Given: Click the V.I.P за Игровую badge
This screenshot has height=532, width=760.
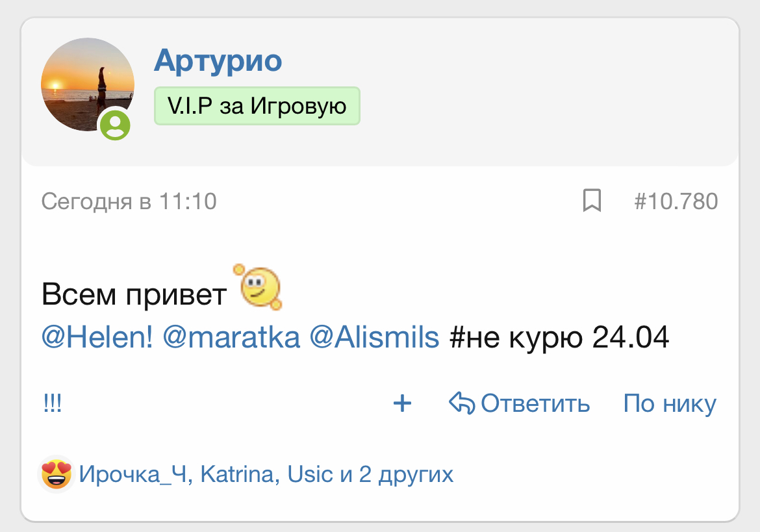Looking at the screenshot, I should 257,106.
